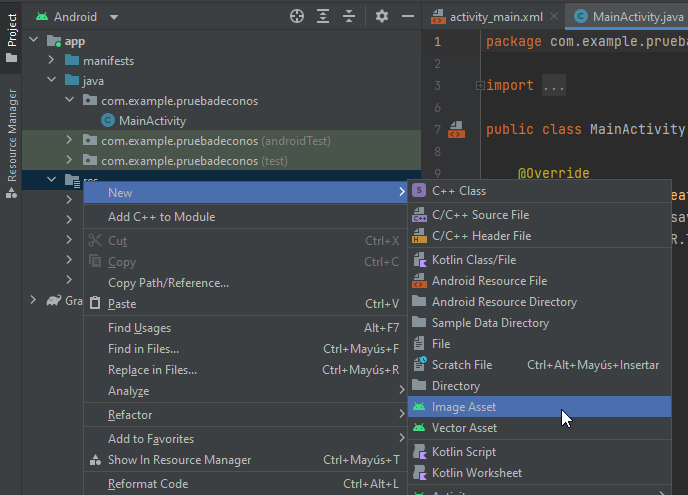Click the MainActivity class circle icon
The width and height of the screenshot is (688, 495).
(x=108, y=120)
